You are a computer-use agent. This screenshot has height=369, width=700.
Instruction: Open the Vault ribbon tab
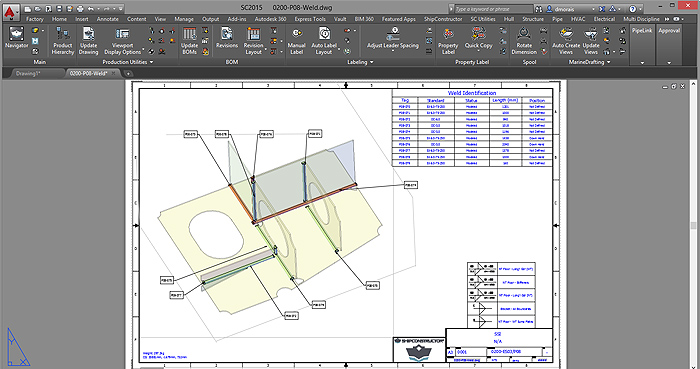tap(340, 19)
